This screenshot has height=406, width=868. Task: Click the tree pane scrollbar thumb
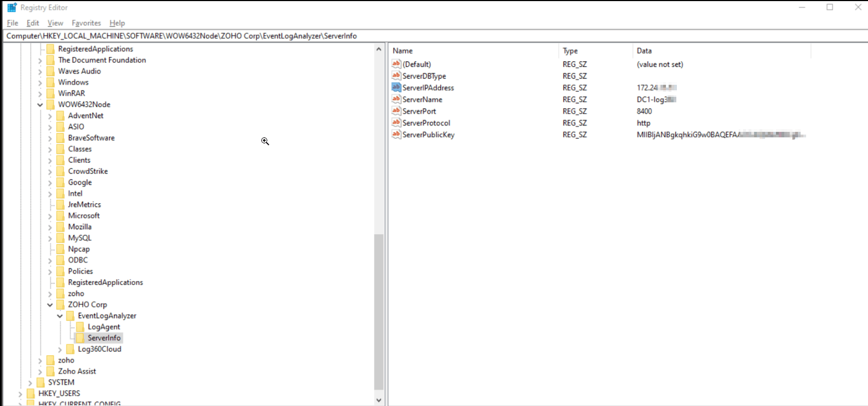tap(378, 312)
